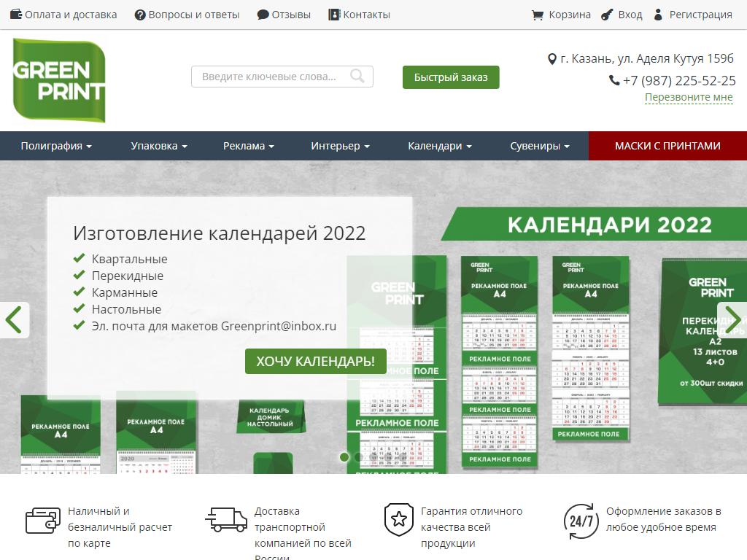The height and width of the screenshot is (560, 747).
Task: Open the Регистрация page
Action: coord(692,15)
